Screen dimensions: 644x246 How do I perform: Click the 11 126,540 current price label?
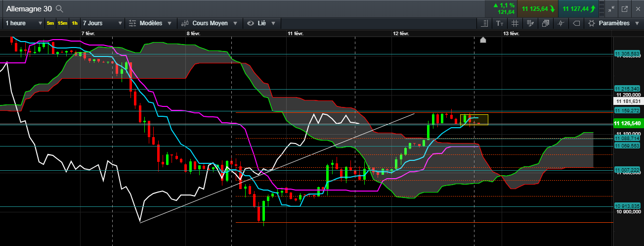pos(627,123)
